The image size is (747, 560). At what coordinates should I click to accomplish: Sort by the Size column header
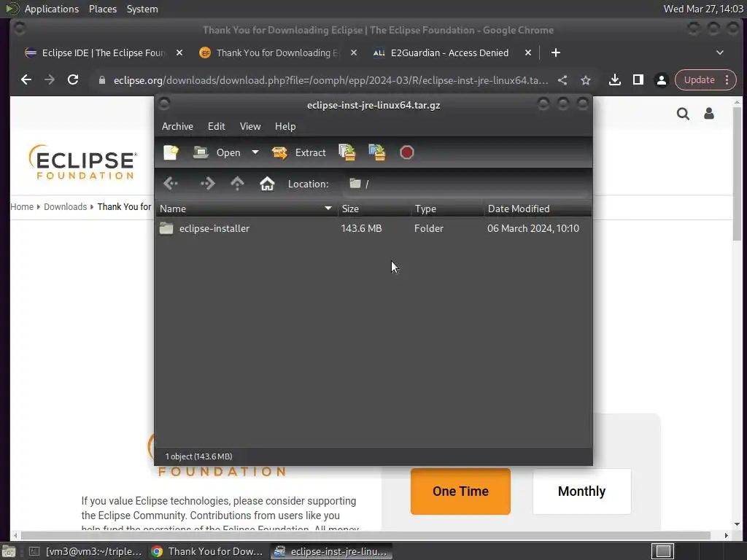(374, 209)
